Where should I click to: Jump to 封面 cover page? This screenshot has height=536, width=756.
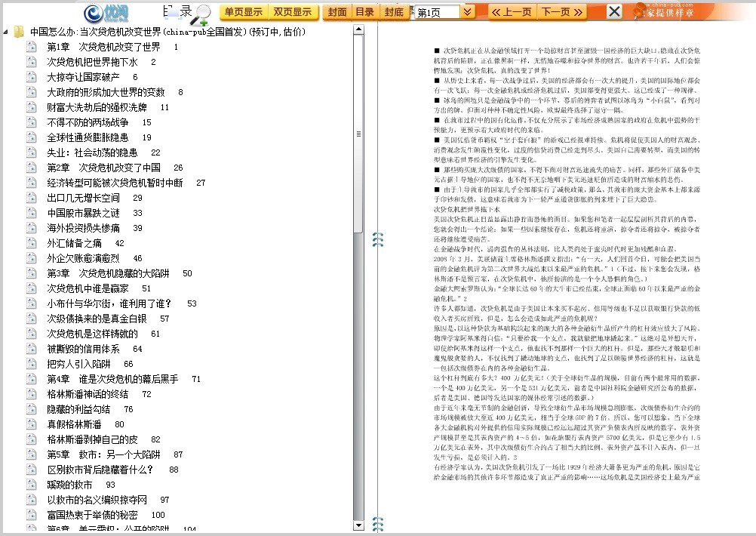(x=337, y=12)
